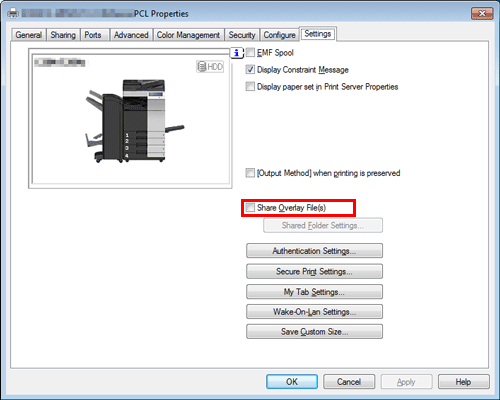The height and width of the screenshot is (400, 500).
Task: Open Wake-On-Lan Settings
Action: pos(314,312)
